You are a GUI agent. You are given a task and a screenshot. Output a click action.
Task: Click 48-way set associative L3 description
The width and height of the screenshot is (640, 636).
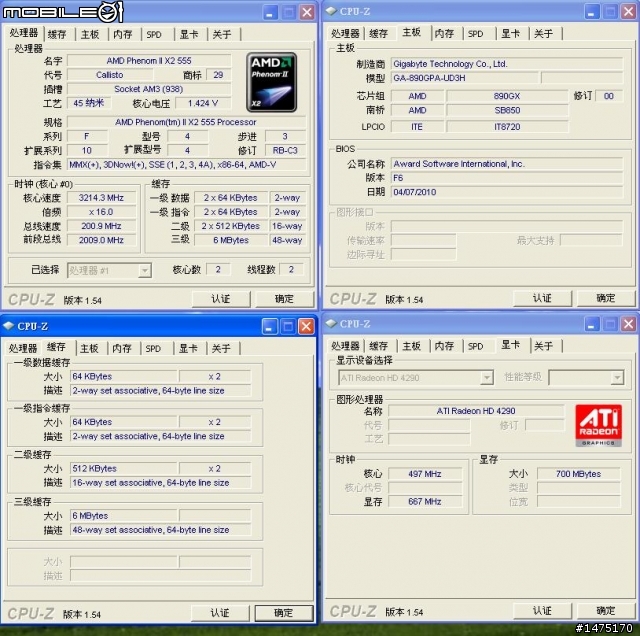160,530
